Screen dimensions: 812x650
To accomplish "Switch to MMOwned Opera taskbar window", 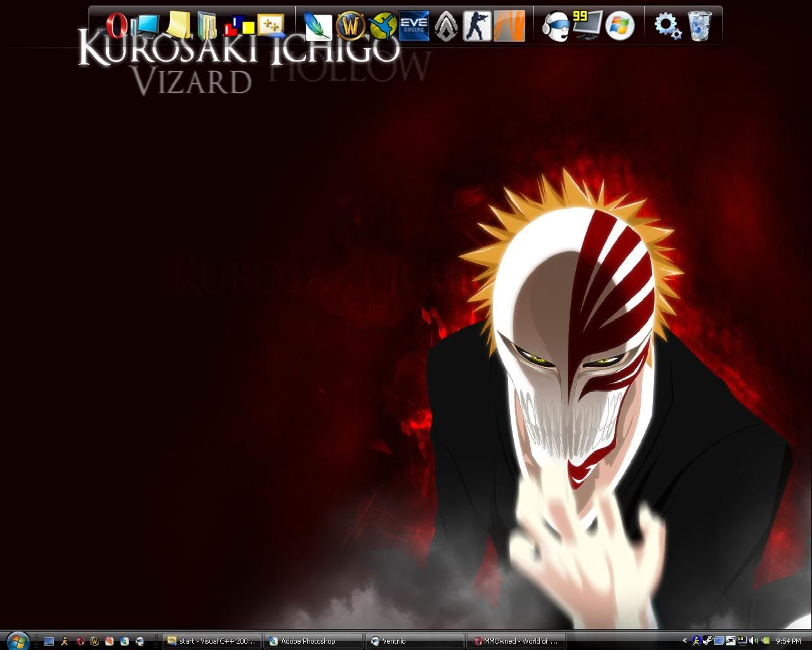I will point(516,641).
